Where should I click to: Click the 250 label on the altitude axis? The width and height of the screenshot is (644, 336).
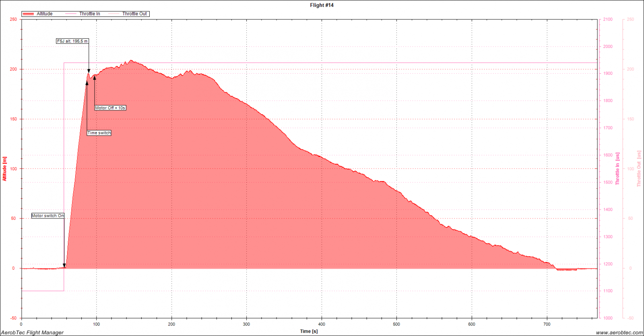(x=14, y=19)
